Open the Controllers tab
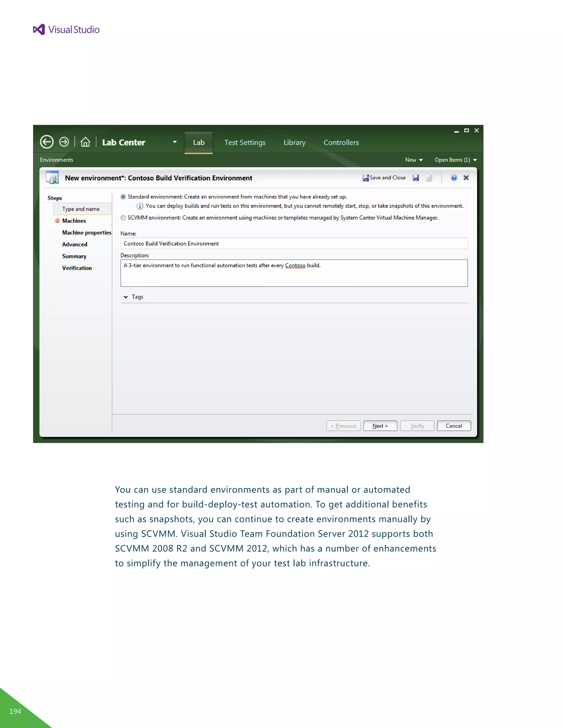The image size is (563, 728). (x=341, y=142)
